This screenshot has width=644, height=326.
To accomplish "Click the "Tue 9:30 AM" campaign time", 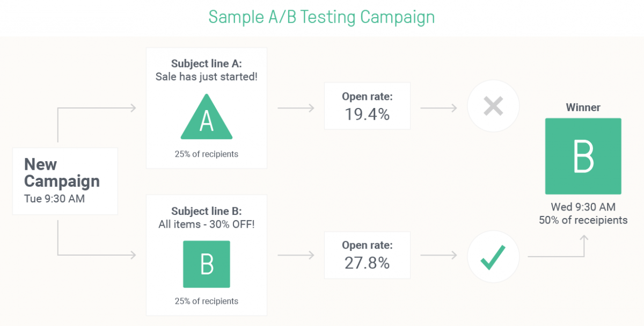I will point(54,199).
